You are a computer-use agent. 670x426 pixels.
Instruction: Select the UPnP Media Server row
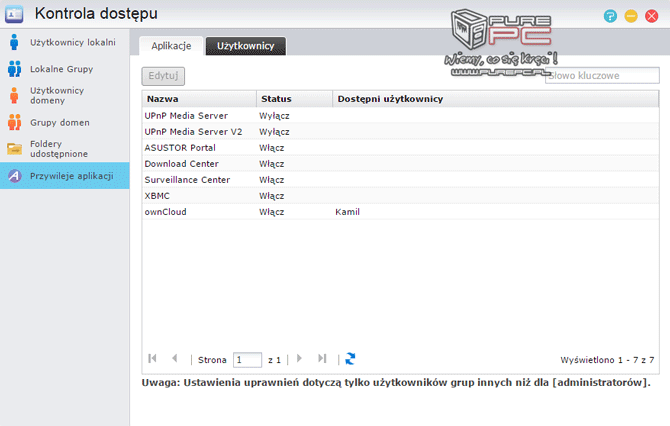(x=400, y=116)
